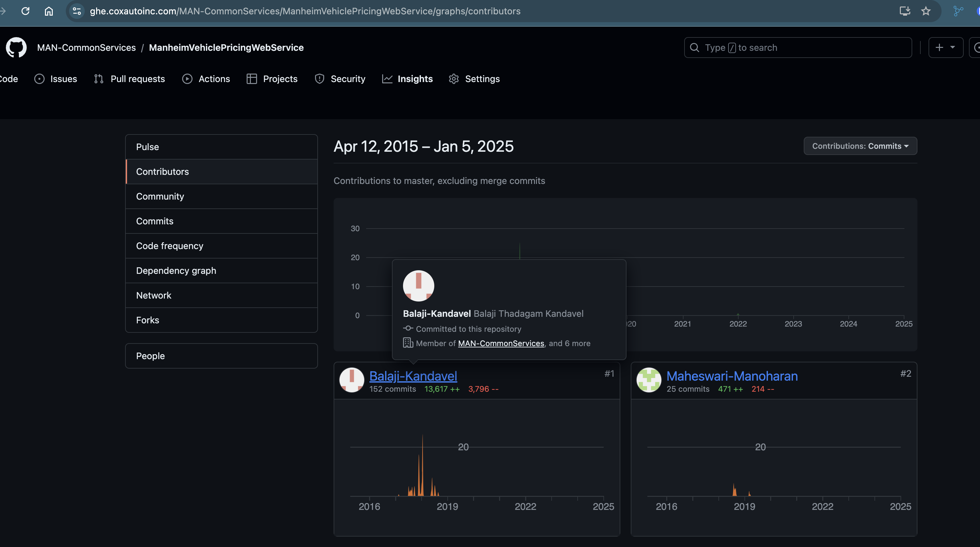Click the #2 rank label
Viewport: 980px width, 547px height.
[906, 374]
